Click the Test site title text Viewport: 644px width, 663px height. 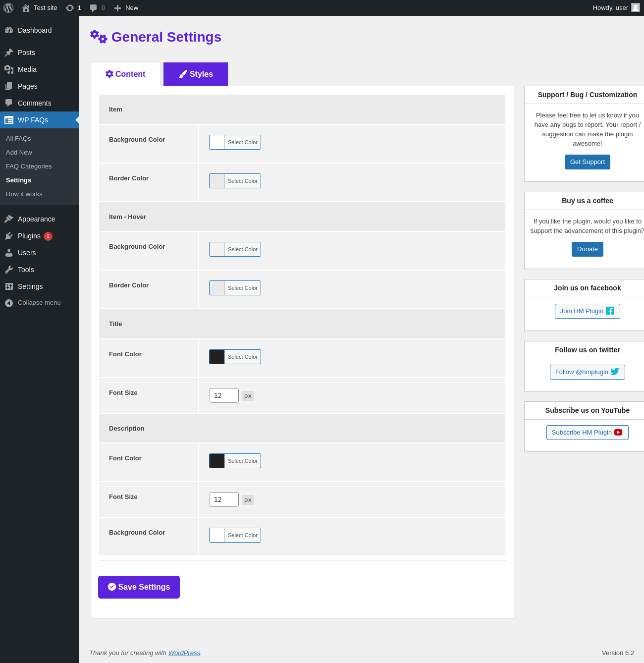click(x=46, y=8)
